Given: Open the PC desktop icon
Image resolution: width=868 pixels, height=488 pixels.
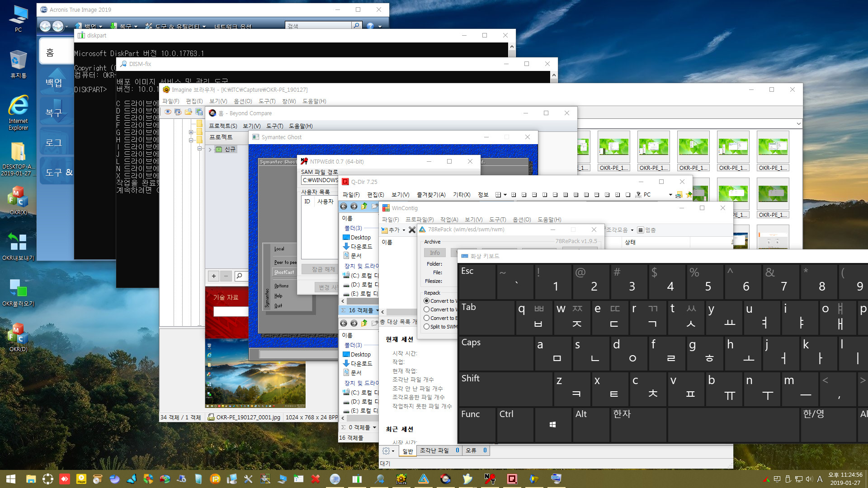Looking at the screenshot, I should coord(18,18).
